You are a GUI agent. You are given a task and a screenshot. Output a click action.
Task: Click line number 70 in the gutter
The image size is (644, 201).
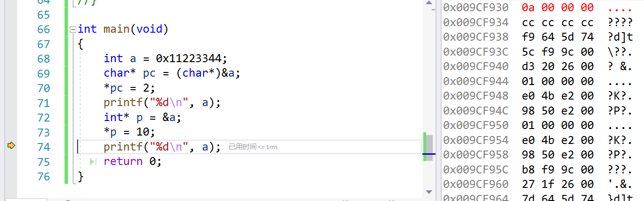click(x=43, y=88)
